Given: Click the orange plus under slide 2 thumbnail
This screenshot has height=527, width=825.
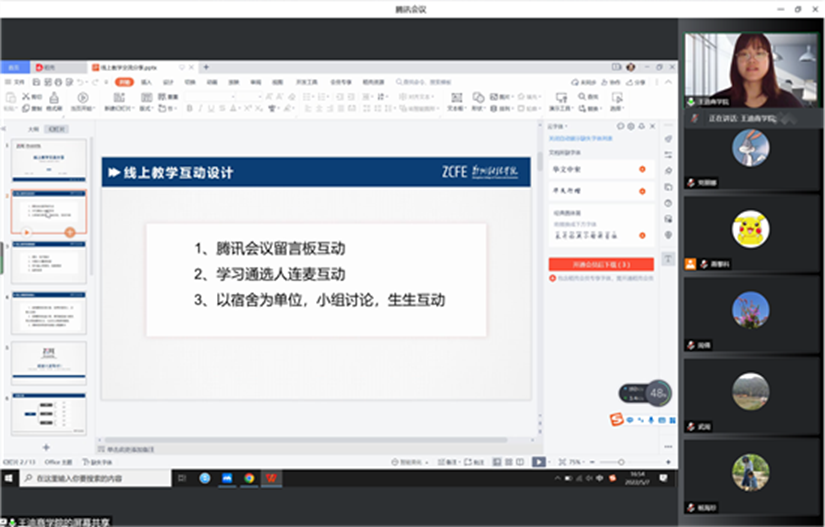Looking at the screenshot, I should 69,232.
